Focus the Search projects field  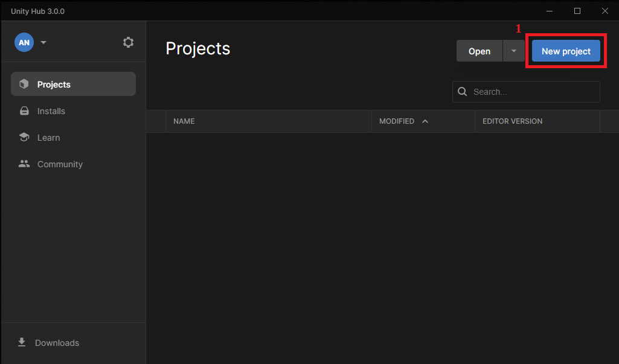click(526, 92)
